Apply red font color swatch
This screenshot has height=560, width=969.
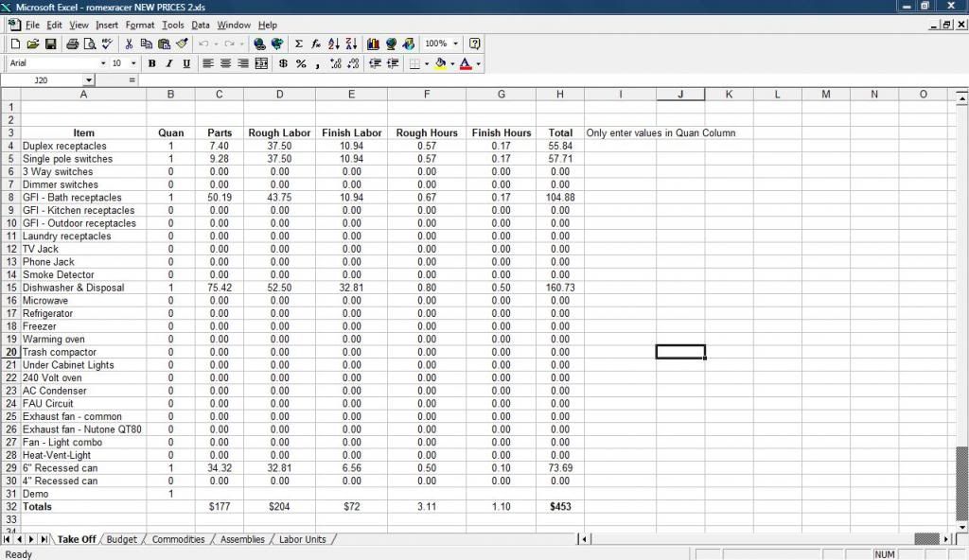(464, 63)
